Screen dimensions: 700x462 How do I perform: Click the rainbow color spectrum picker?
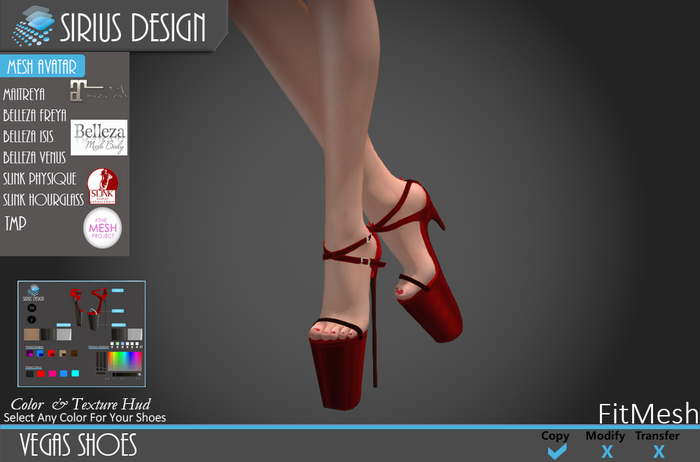[x=125, y=361]
